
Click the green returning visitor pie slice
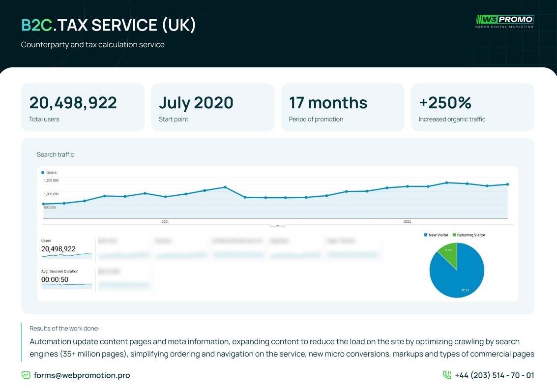(x=449, y=253)
